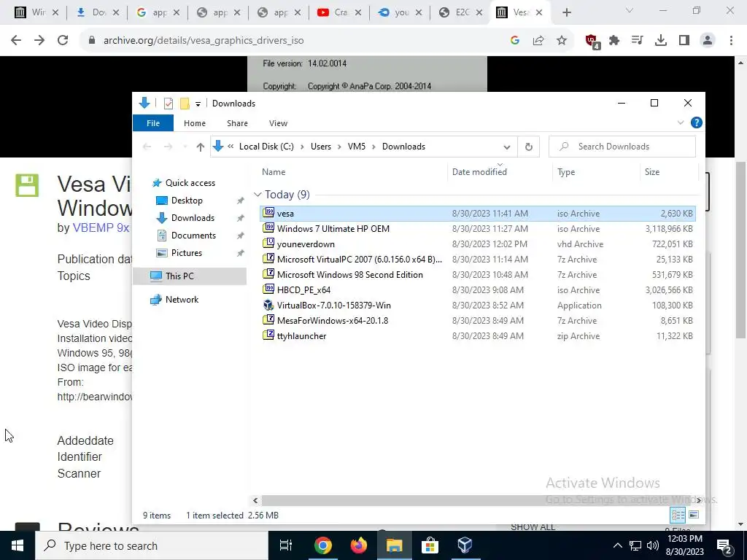Open Chrome from the taskbar
This screenshot has height=560, width=747.
coord(322,545)
